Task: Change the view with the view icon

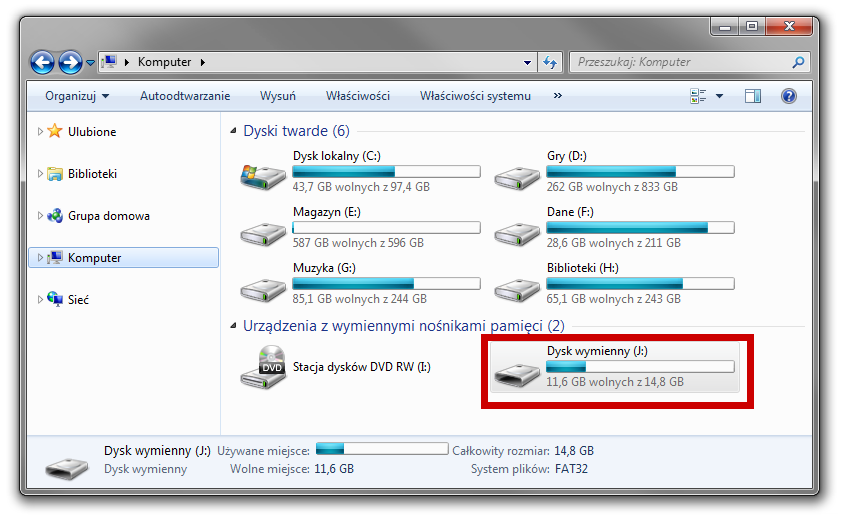Action: [698, 96]
